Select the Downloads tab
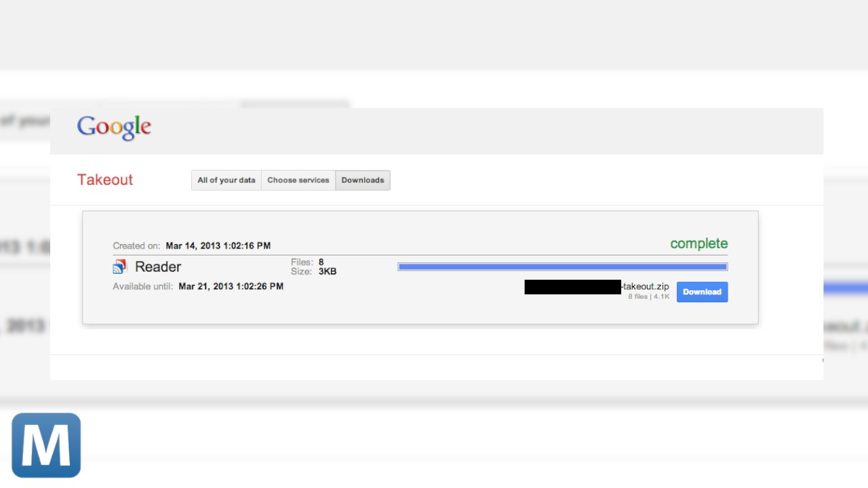Viewport: 868px width, 488px height. (363, 180)
